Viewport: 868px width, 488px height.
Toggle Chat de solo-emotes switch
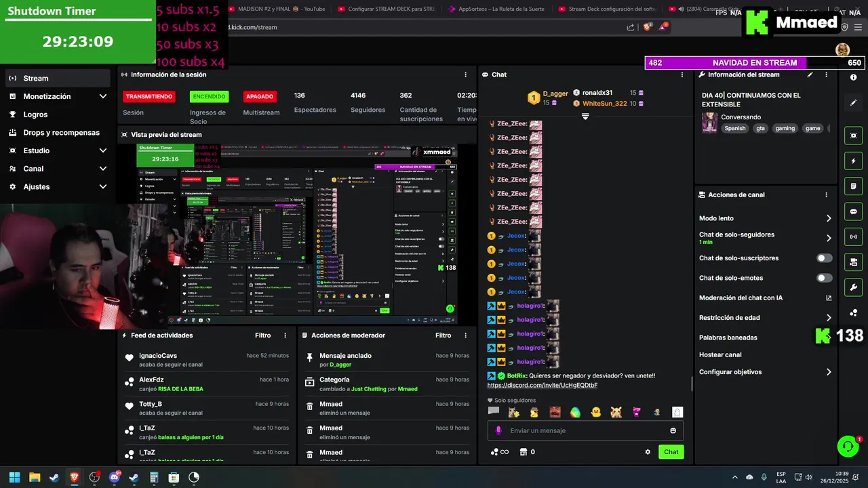(825, 278)
